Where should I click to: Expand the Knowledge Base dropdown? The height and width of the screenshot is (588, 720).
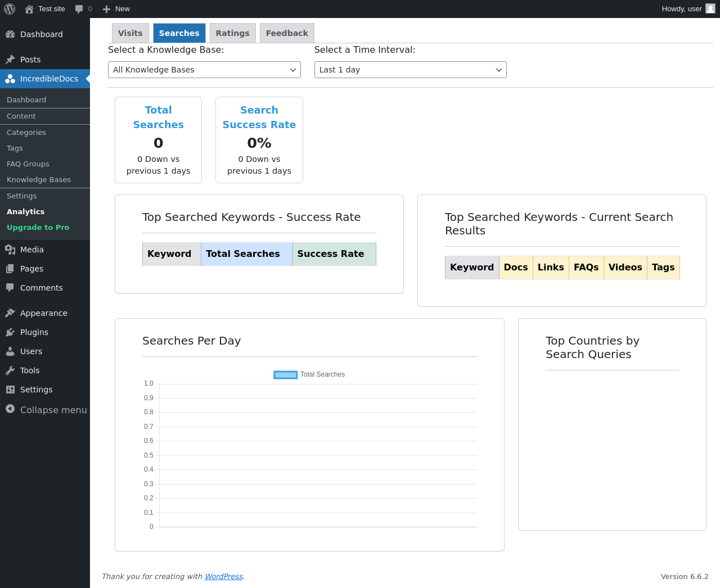(x=204, y=70)
